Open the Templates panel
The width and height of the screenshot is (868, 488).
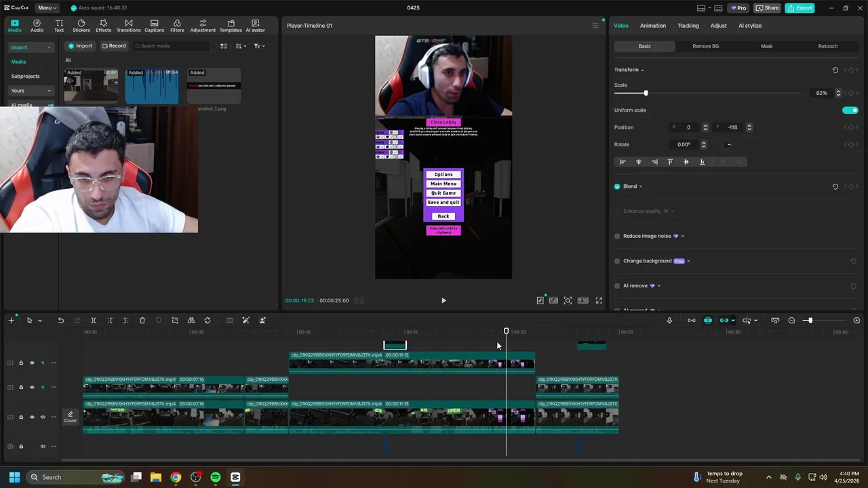coord(231,26)
